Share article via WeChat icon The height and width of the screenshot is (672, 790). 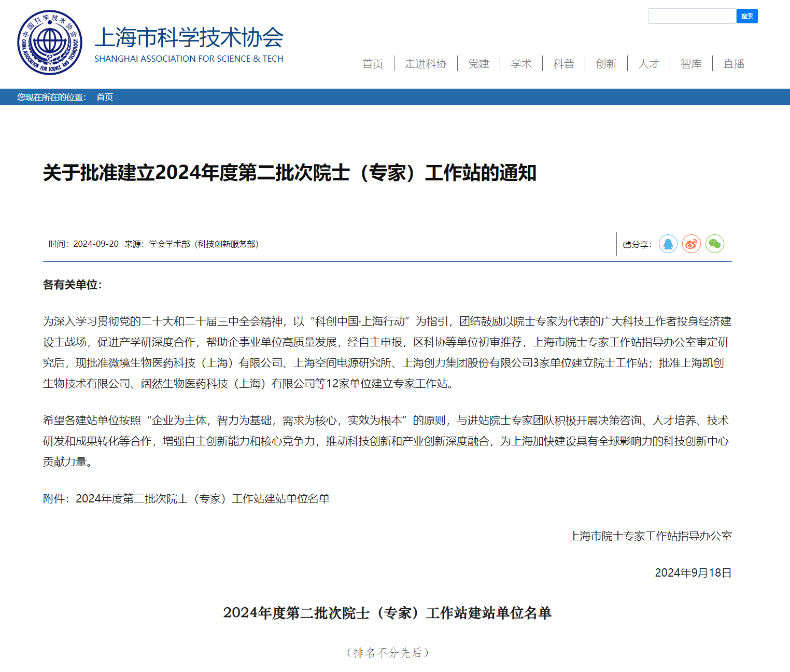point(714,244)
